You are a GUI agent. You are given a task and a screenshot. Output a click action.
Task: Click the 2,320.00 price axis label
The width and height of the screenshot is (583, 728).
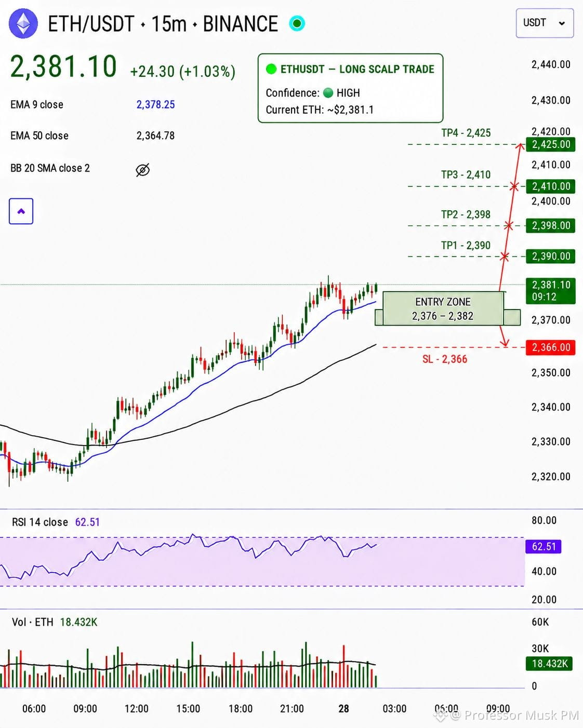tap(551, 476)
